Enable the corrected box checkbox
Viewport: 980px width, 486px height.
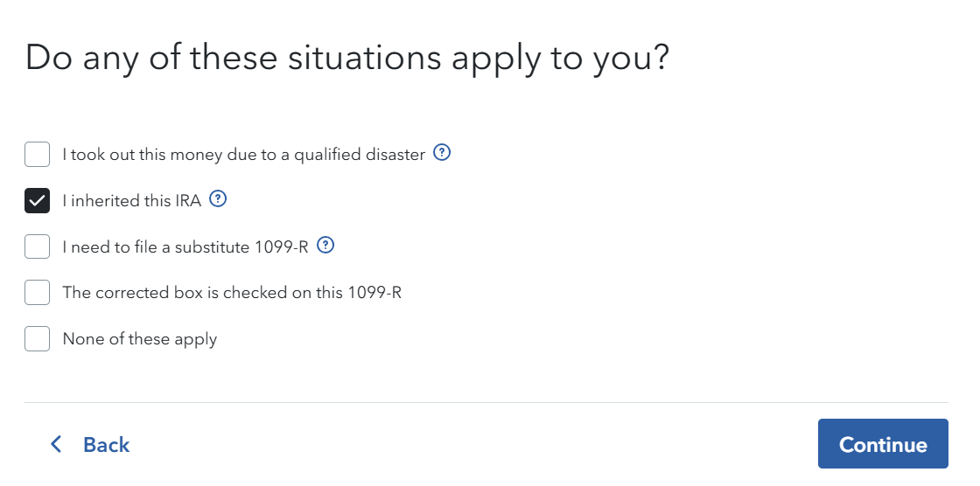point(37,292)
